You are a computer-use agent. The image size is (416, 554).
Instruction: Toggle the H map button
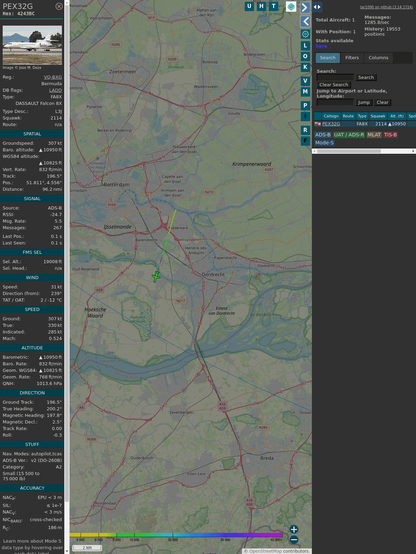261,6
